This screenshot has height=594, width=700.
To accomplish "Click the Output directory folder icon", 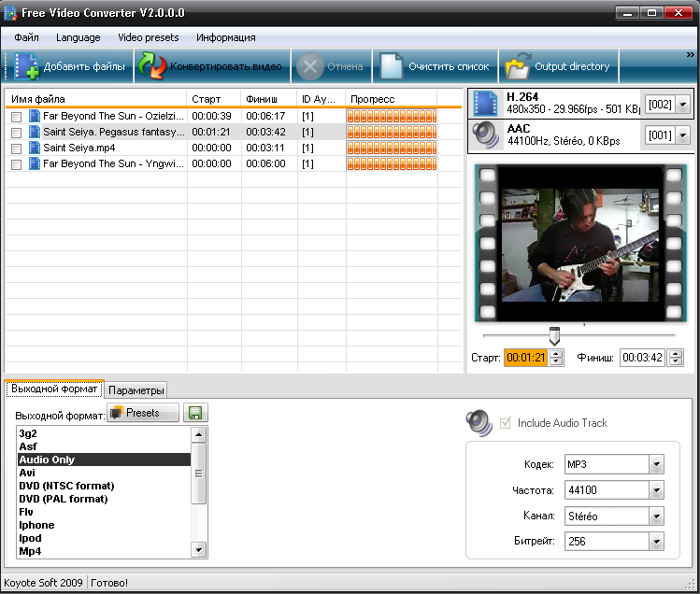I will click(518, 66).
